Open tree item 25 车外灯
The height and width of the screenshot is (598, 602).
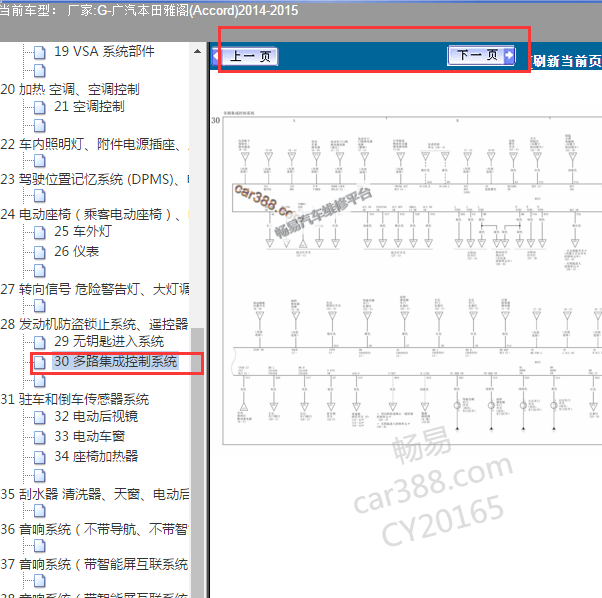coord(83,231)
